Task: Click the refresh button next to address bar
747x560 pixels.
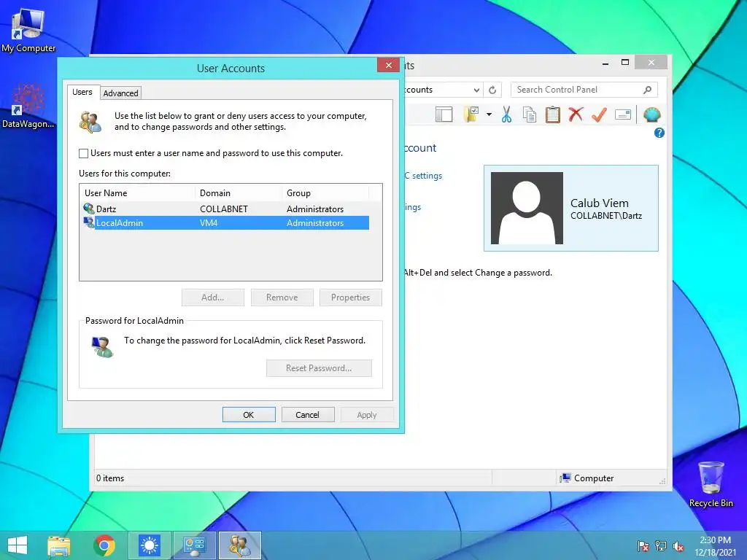Action: tap(492, 90)
